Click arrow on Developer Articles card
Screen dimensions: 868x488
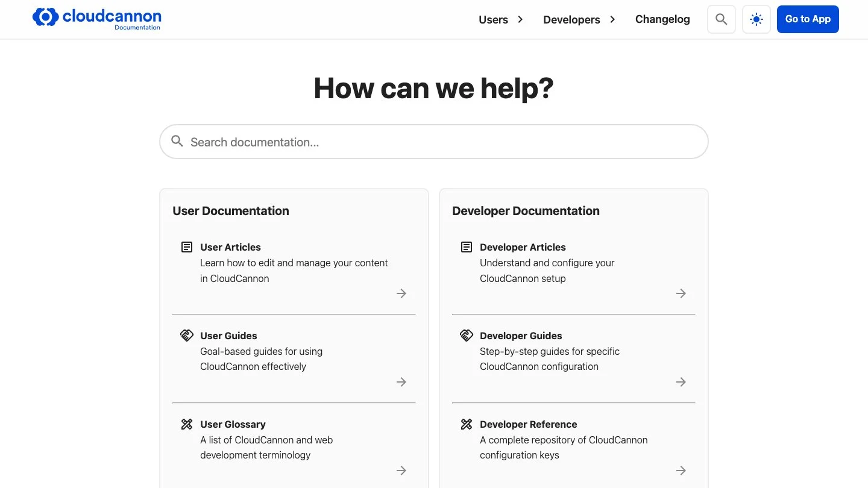click(681, 293)
